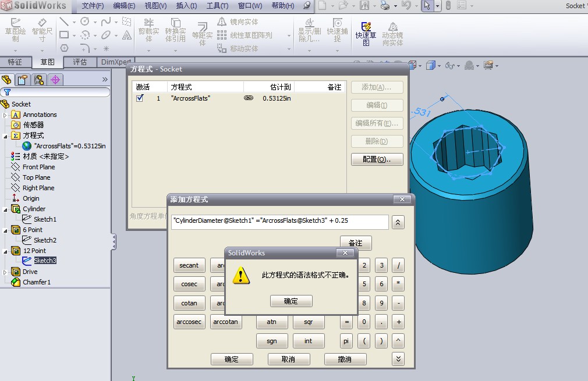Open the 文件(F) menu
This screenshot has width=588, height=381.
(x=93, y=6)
